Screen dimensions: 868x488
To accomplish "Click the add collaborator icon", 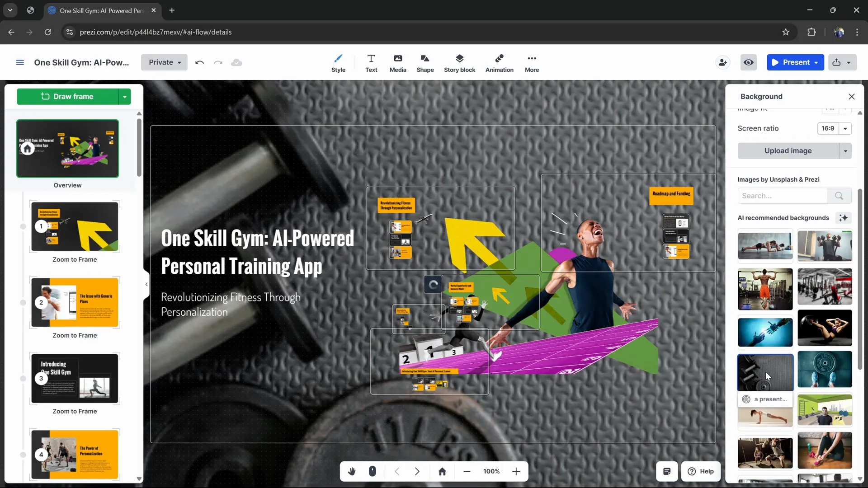I will [723, 62].
